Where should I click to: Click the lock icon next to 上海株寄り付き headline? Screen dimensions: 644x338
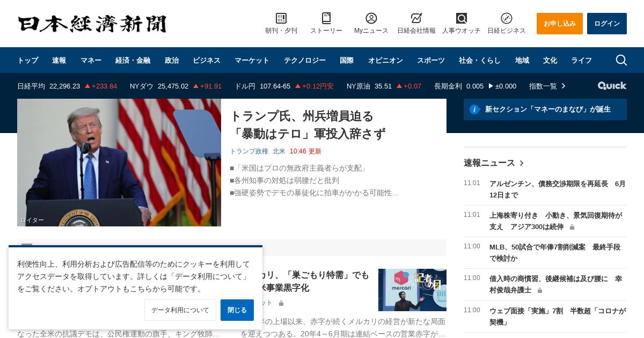point(572,227)
